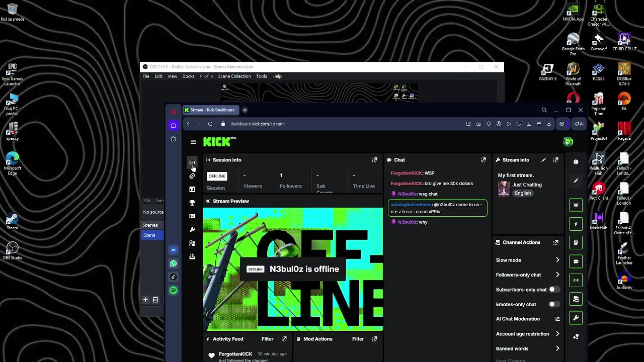
Task: Open OBS File menu
Action: pos(146,76)
